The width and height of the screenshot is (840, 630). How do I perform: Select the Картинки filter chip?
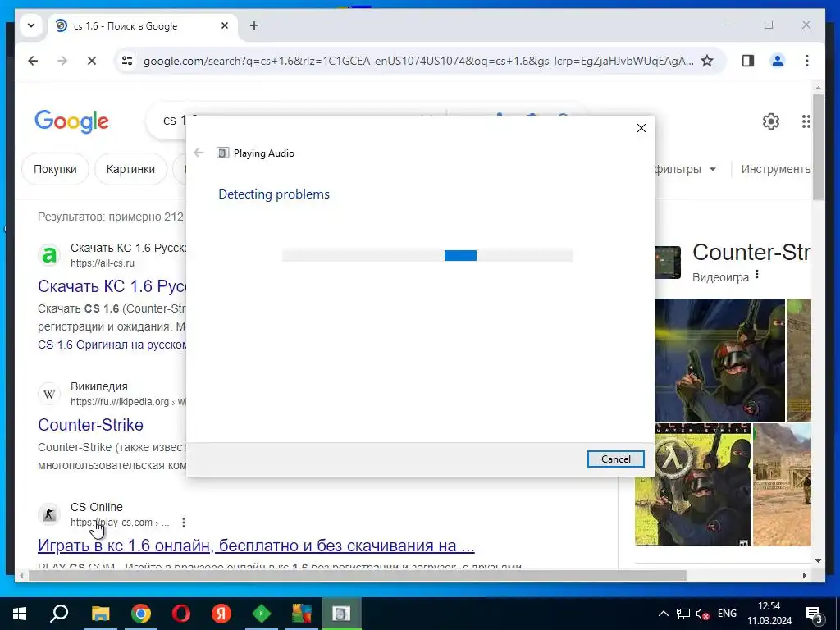[x=130, y=169]
